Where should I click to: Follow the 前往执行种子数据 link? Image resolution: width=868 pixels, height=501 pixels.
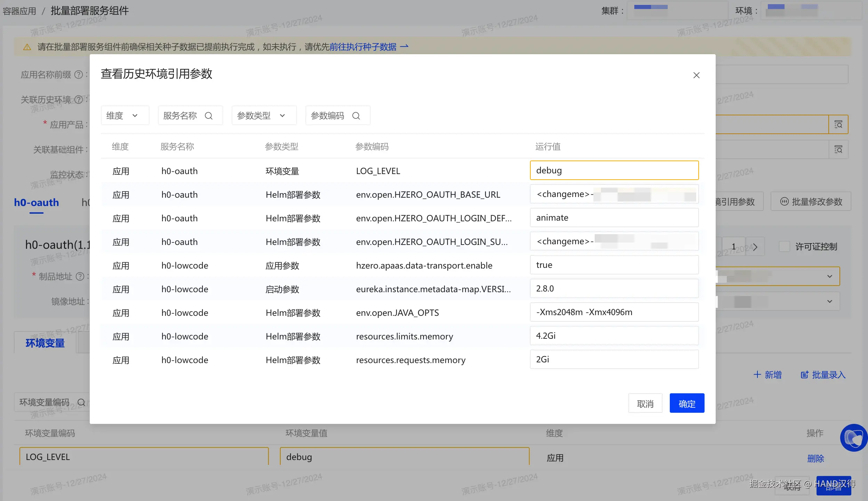[363, 47]
